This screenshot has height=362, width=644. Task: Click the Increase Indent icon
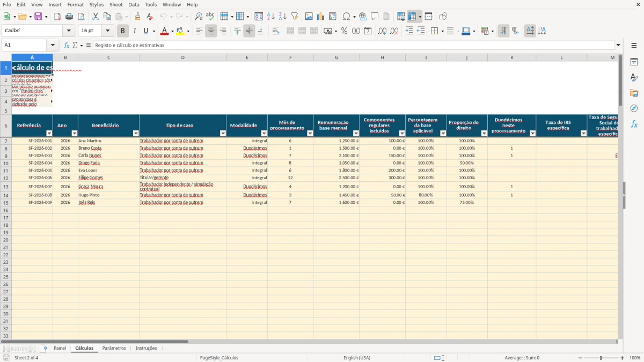409,31
